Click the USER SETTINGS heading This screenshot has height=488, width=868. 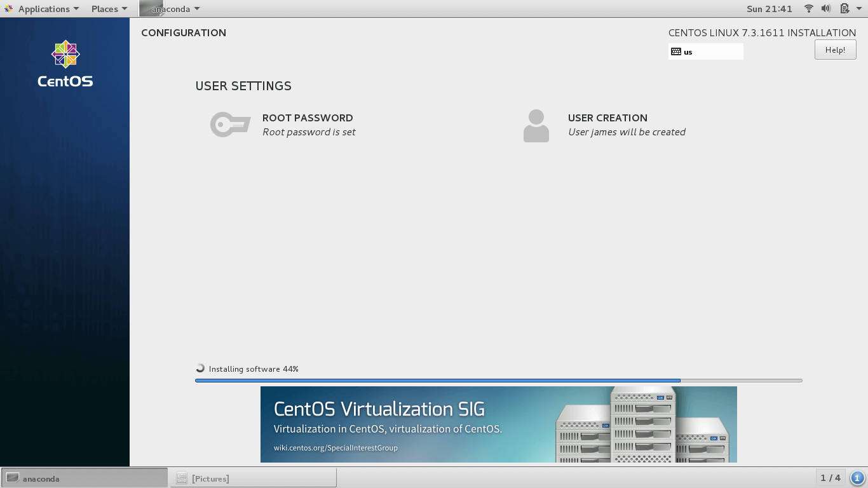[243, 86]
